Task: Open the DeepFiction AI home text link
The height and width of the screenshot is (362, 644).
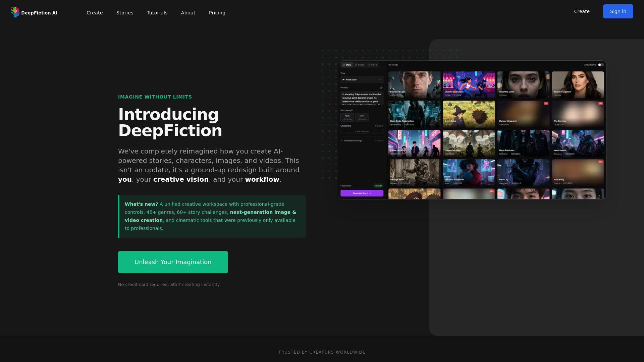Action: [x=39, y=13]
